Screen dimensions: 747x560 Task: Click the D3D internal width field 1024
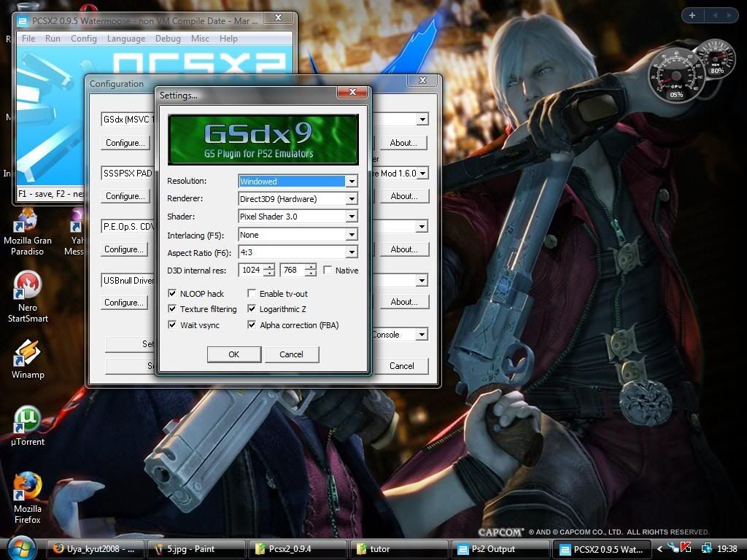point(251,270)
